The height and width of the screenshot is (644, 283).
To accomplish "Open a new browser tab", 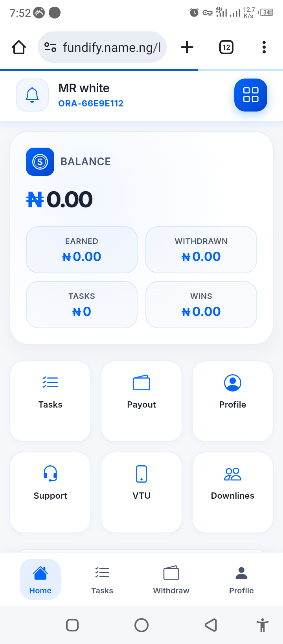I will pos(187,48).
